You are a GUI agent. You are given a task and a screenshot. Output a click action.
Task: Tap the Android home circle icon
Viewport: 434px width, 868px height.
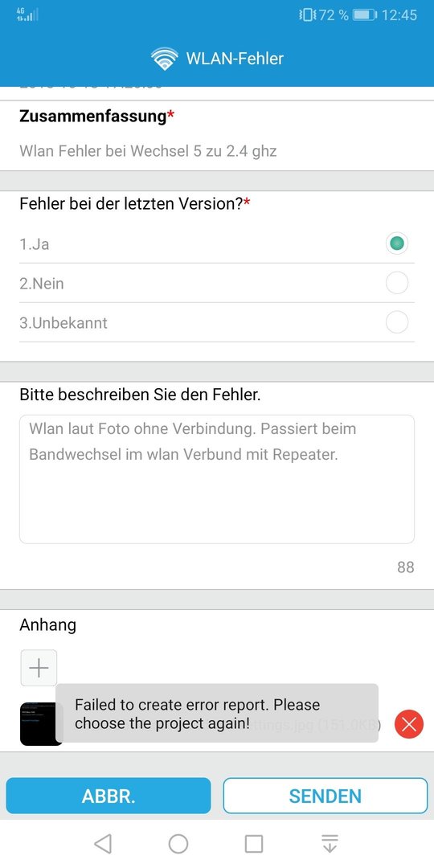point(178,844)
